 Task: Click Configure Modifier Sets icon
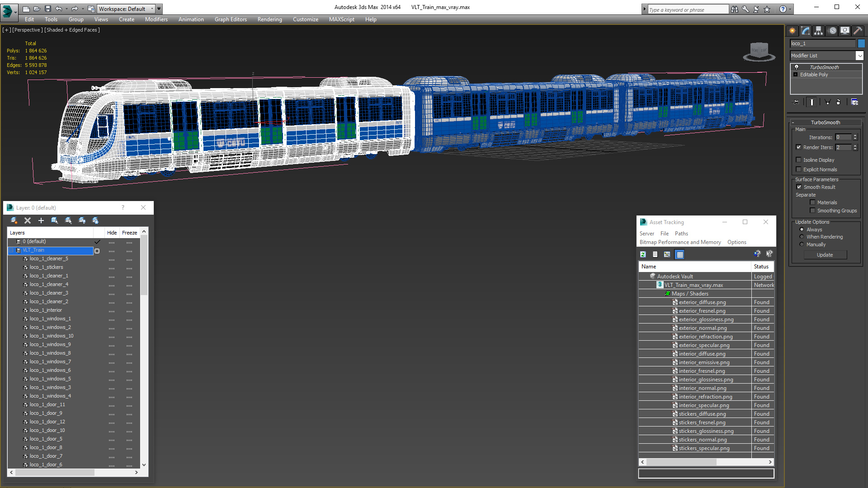(854, 102)
